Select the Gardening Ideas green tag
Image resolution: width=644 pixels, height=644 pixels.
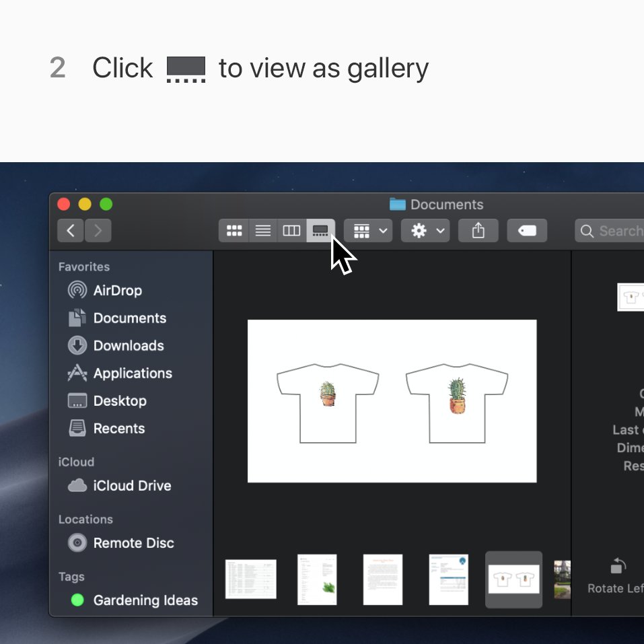(x=145, y=600)
